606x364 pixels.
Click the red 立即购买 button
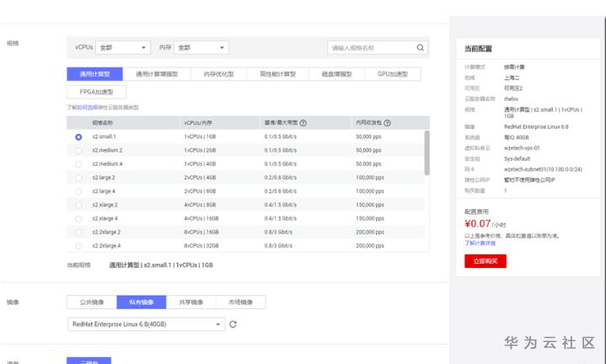tap(485, 261)
